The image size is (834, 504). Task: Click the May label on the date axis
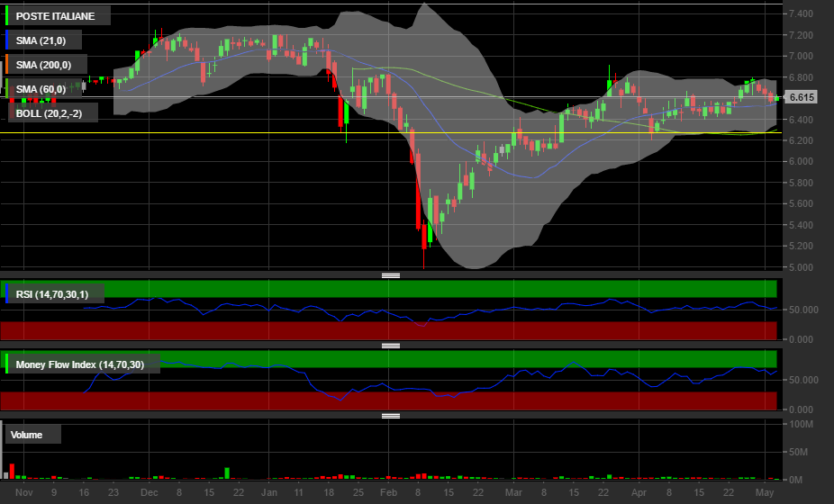pos(765,492)
